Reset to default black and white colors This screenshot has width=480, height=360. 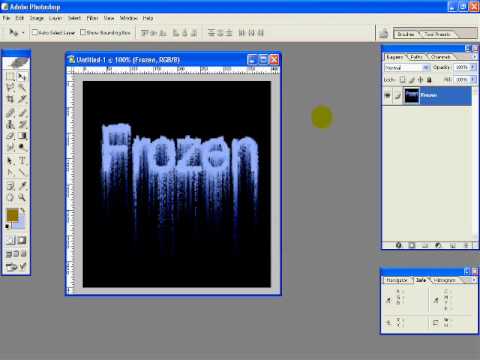click(7, 226)
